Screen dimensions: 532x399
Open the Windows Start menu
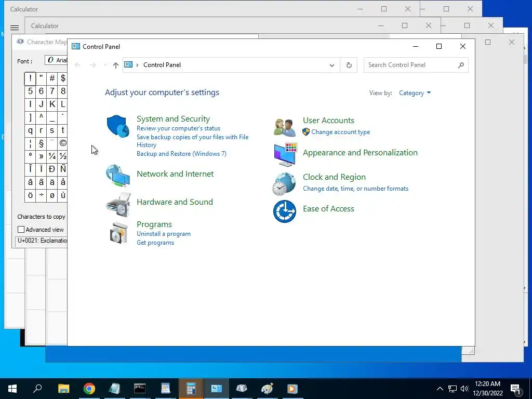tap(12, 389)
